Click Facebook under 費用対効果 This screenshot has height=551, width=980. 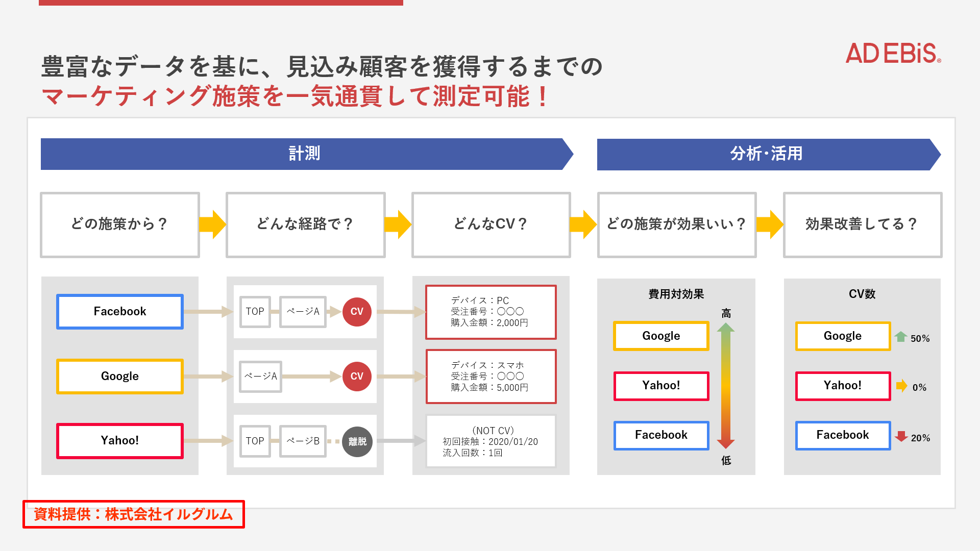tap(661, 435)
